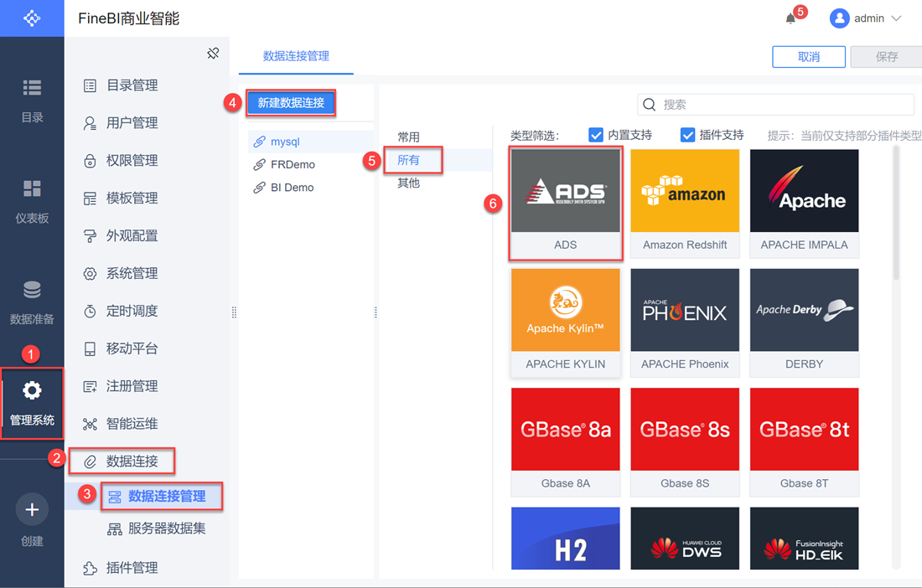Click the link icon beside FRDemo
The image size is (922, 588).
(x=259, y=164)
